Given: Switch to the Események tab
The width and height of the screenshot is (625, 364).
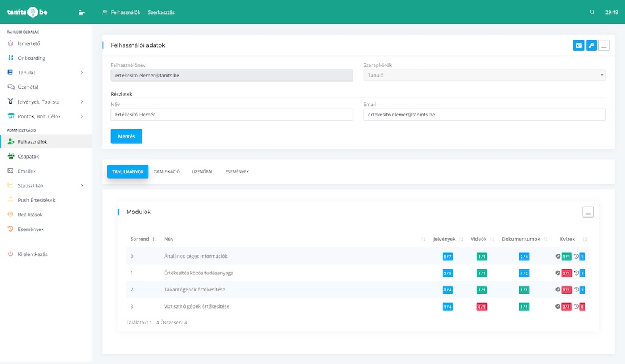Looking at the screenshot, I should coord(237,172).
